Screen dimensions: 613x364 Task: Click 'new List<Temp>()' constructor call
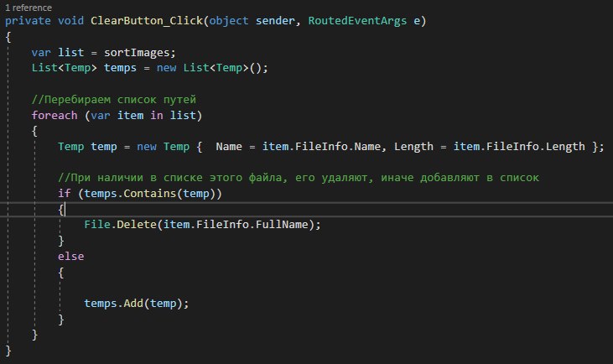coord(209,68)
